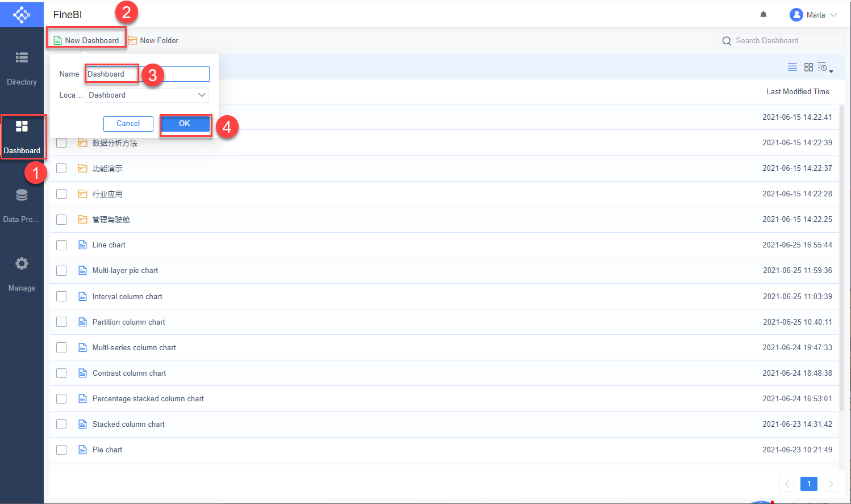Confirm the dialog with OK
851x504 pixels.
coord(185,124)
